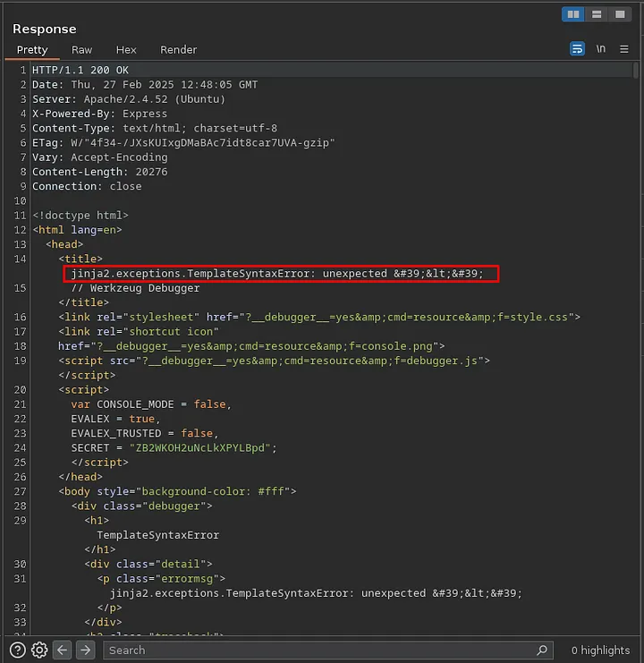Viewport: 644px width, 663px height.
Task: Switch to combined single-pane layout view
Action: click(x=620, y=14)
